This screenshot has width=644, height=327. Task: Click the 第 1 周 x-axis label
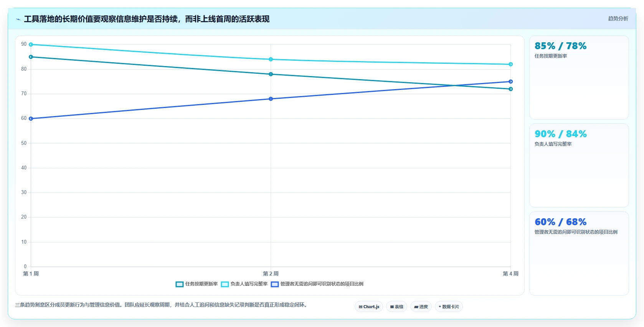(x=31, y=274)
